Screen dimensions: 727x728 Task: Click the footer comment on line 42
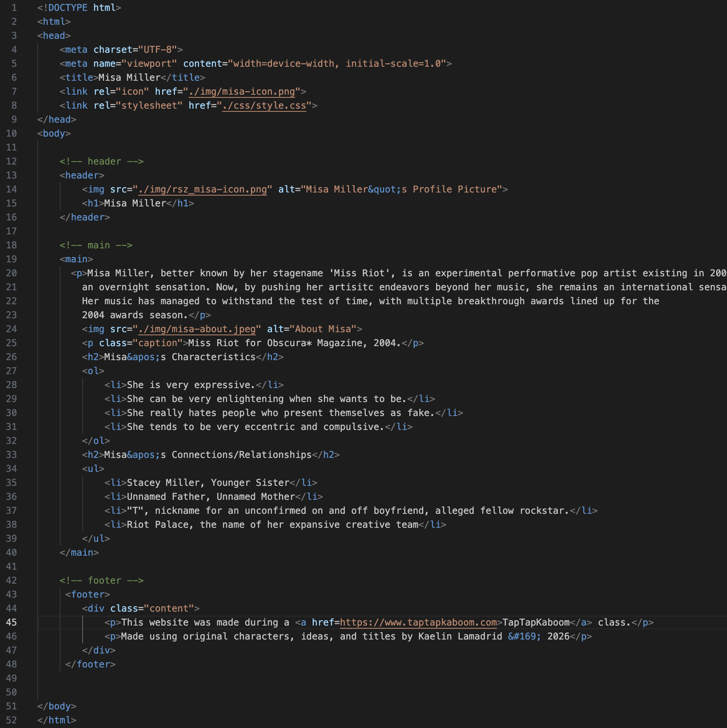click(x=102, y=581)
